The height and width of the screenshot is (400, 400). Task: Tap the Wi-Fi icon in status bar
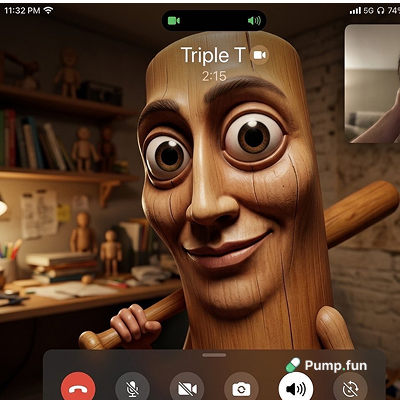click(x=48, y=10)
